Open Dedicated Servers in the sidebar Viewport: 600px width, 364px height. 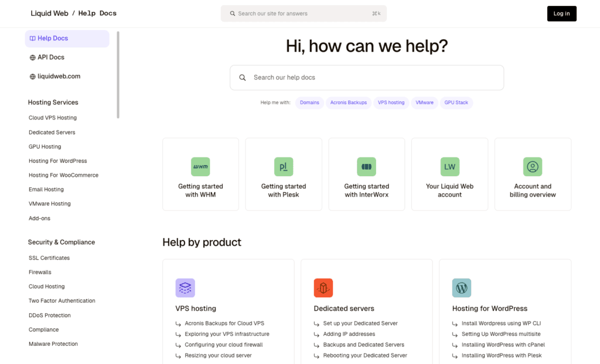(52, 132)
